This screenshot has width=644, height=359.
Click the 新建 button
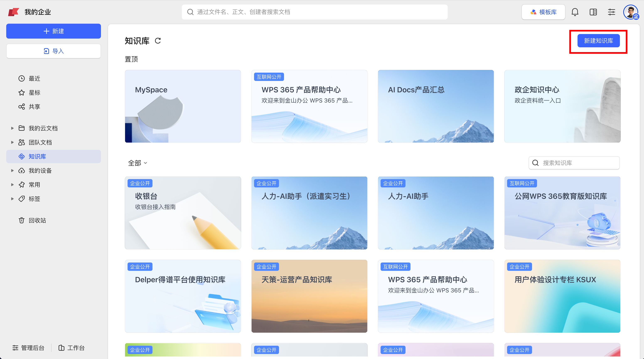(54, 31)
